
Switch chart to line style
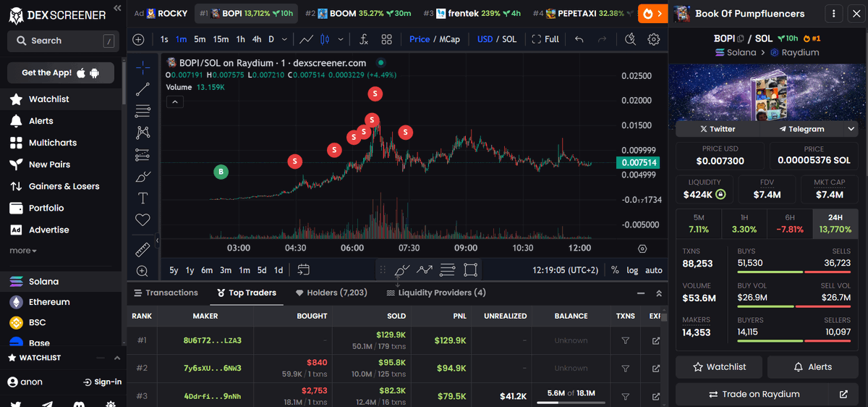pos(307,39)
